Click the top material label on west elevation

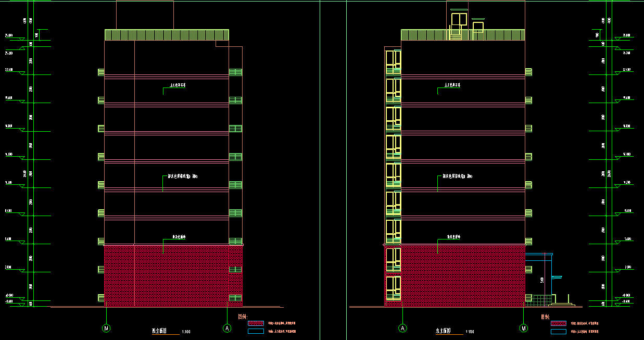pos(178,85)
